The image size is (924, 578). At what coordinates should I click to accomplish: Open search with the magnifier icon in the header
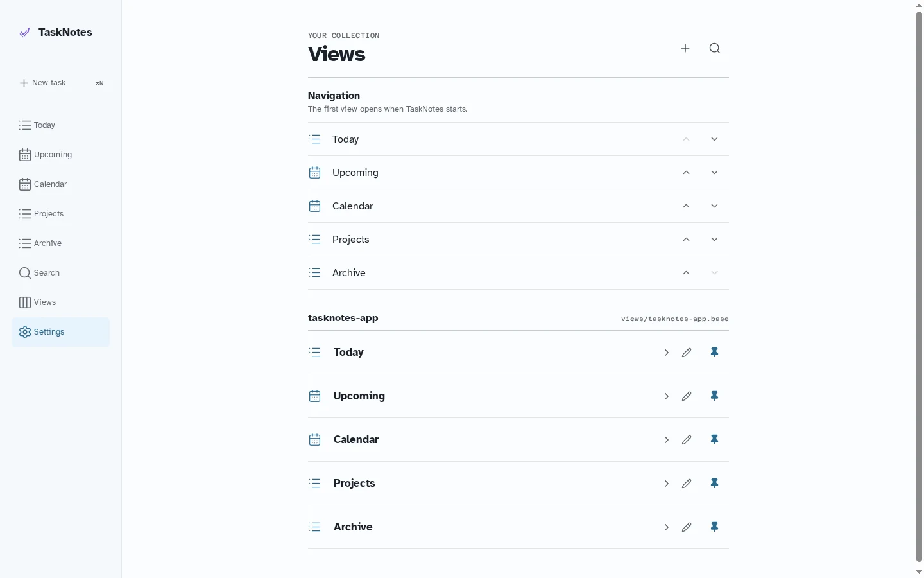715,48
